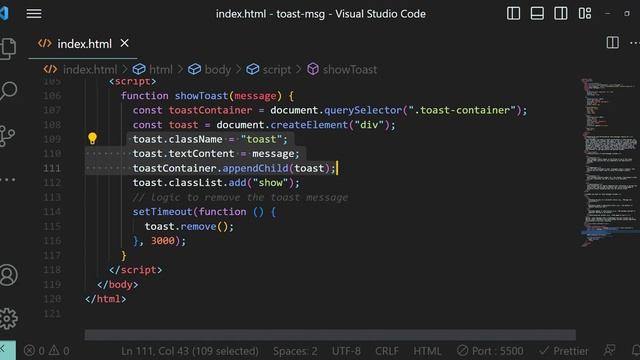This screenshot has height=360, width=640.
Task: Change encoding via UTF-8 status item
Action: [x=346, y=351]
